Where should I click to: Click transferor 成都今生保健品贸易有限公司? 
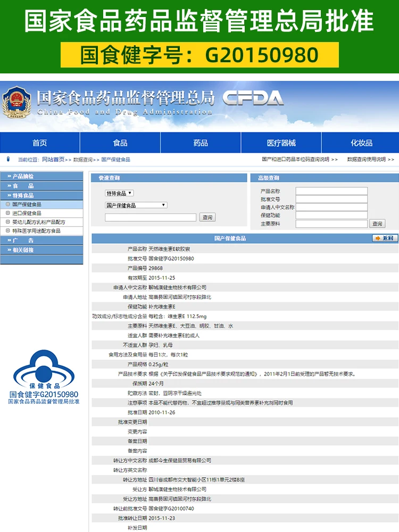pos(180,460)
